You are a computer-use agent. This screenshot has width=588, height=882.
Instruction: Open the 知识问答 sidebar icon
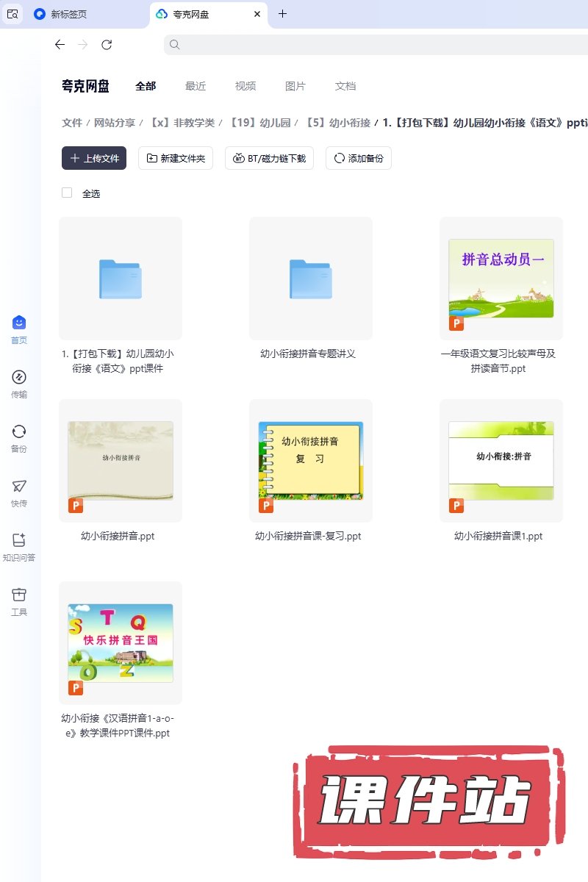point(19,541)
